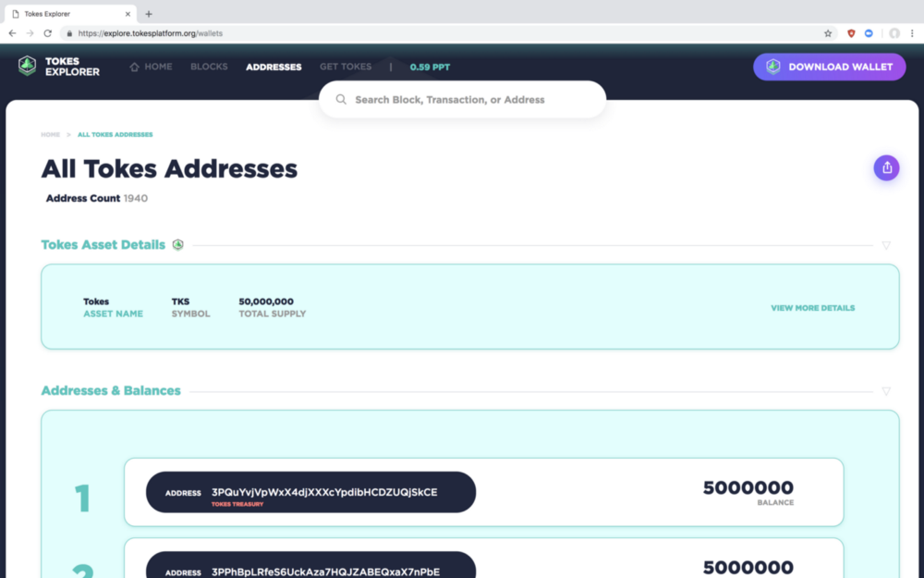924x578 pixels.
Task: Click the rank number 1
Action: (x=82, y=498)
